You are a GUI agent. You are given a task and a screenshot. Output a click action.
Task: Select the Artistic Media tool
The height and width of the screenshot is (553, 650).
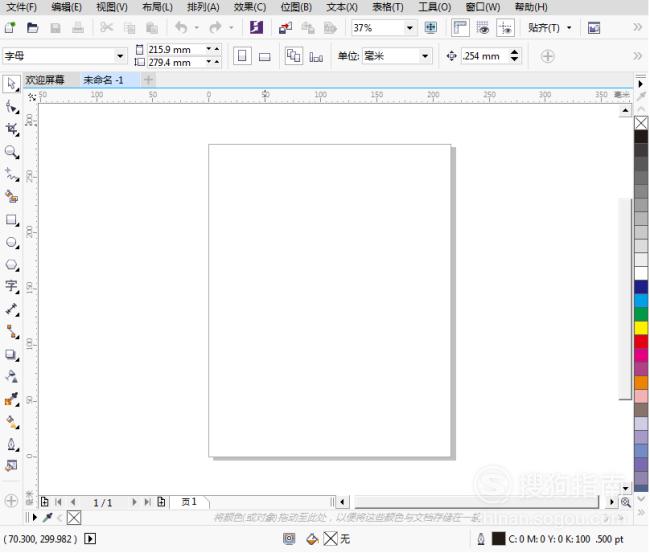pyautogui.click(x=12, y=196)
